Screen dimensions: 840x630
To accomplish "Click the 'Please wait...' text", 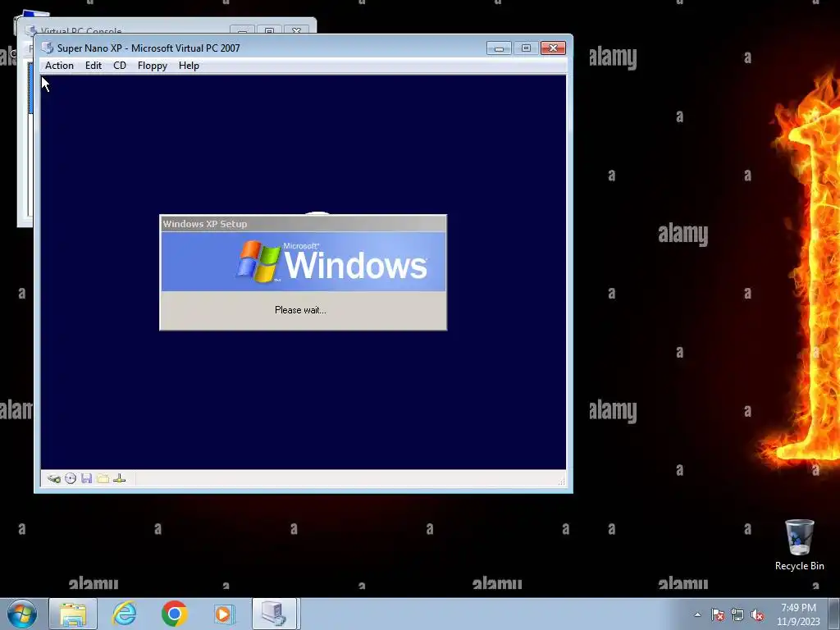I will tap(300, 309).
